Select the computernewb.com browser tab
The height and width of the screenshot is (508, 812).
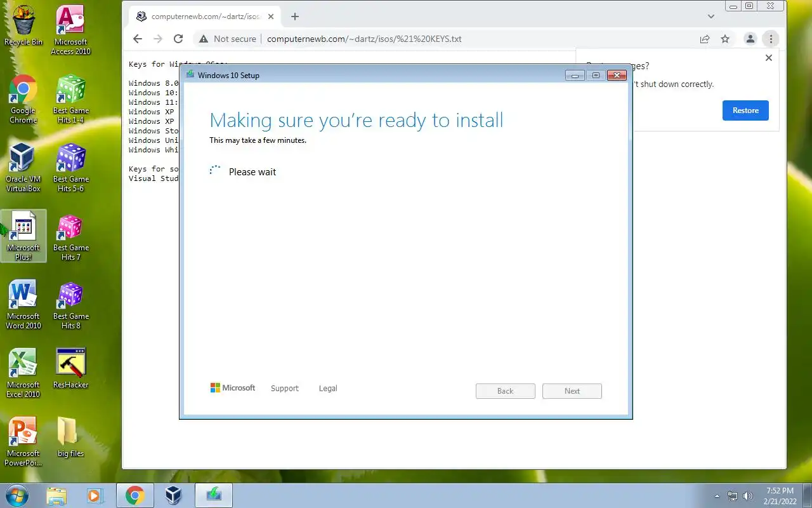click(x=203, y=17)
